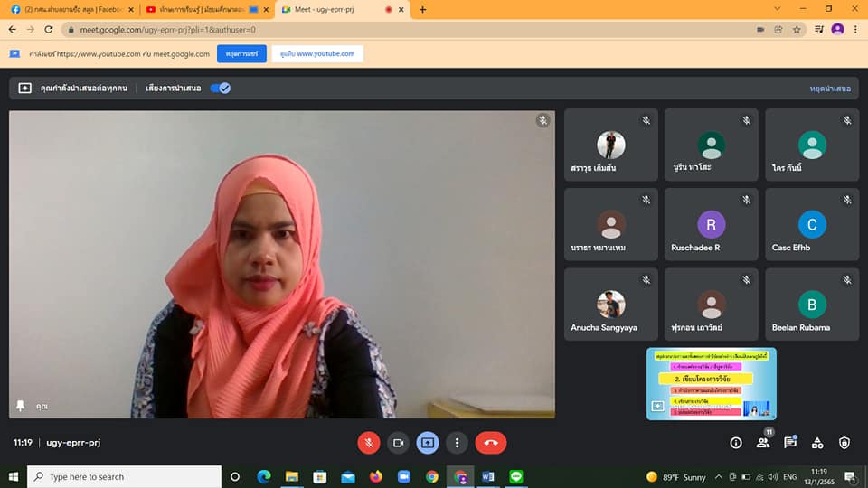The height and width of the screenshot is (488, 868).
Task: Open more options three-dot menu
Action: 458,443
